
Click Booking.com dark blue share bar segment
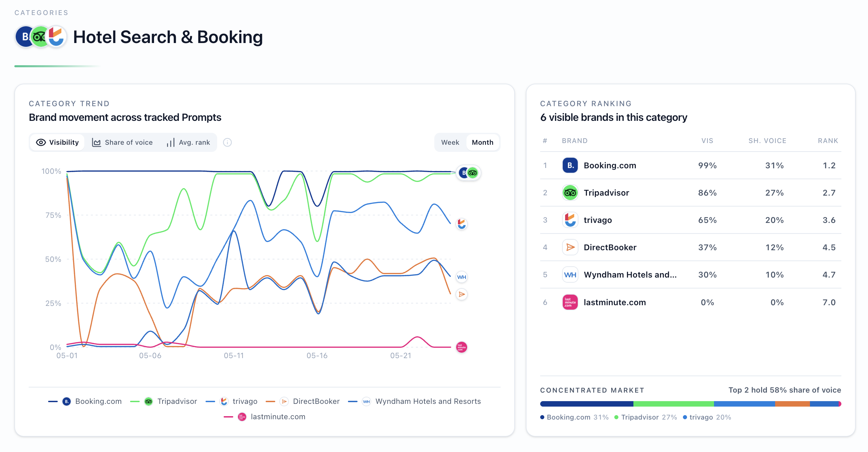point(587,404)
